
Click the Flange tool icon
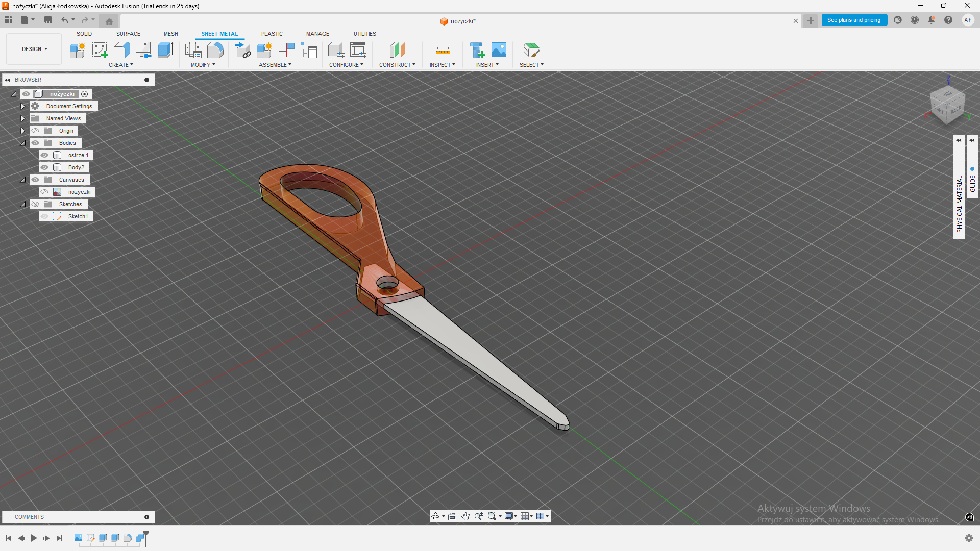tap(122, 50)
